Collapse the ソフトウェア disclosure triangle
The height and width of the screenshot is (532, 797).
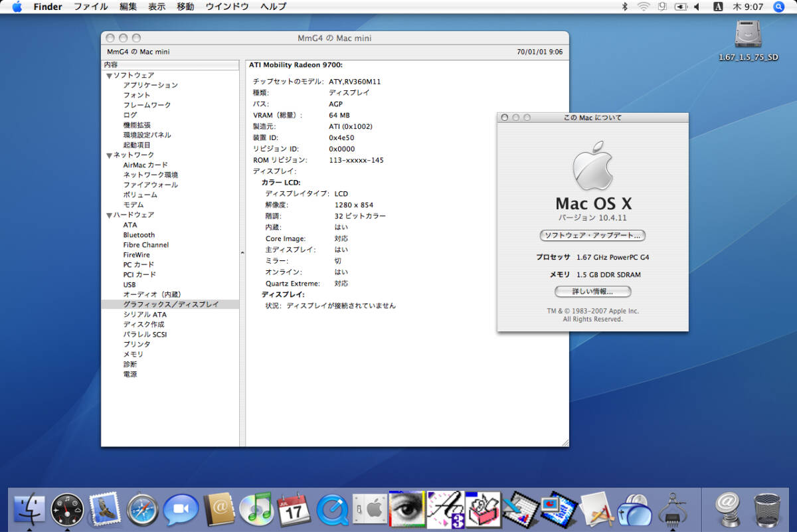coord(109,76)
